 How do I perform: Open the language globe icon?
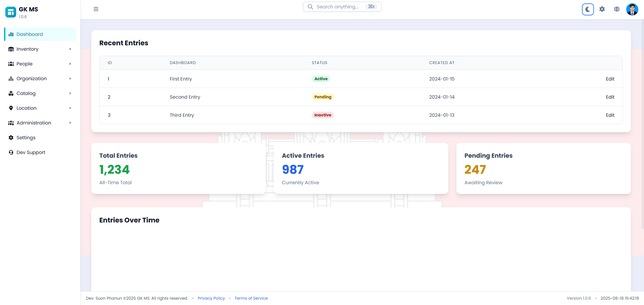[x=617, y=9]
